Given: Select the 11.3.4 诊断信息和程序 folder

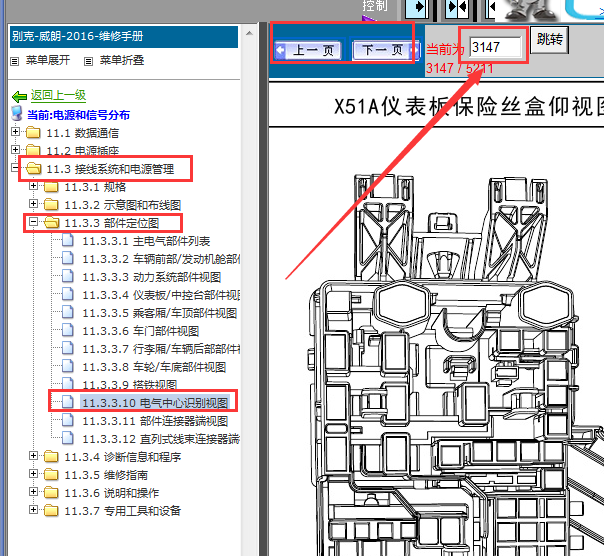Looking at the screenshot, I should pyautogui.click(x=122, y=457).
